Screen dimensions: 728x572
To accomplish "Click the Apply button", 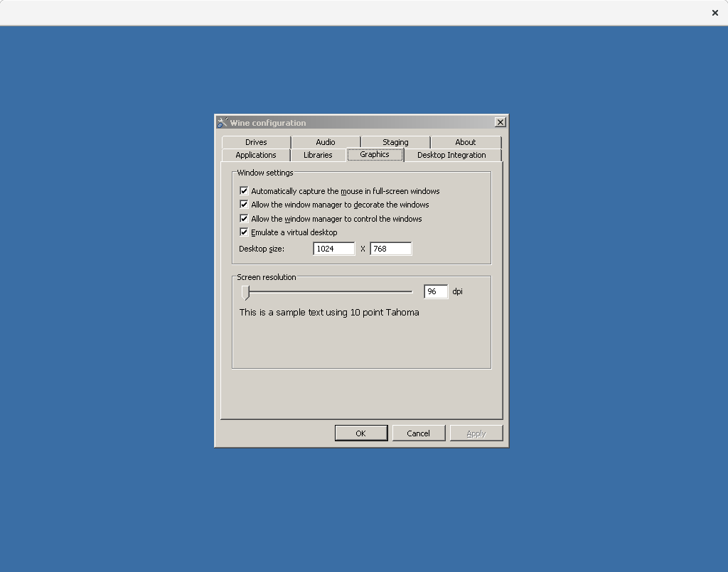I will [x=476, y=433].
